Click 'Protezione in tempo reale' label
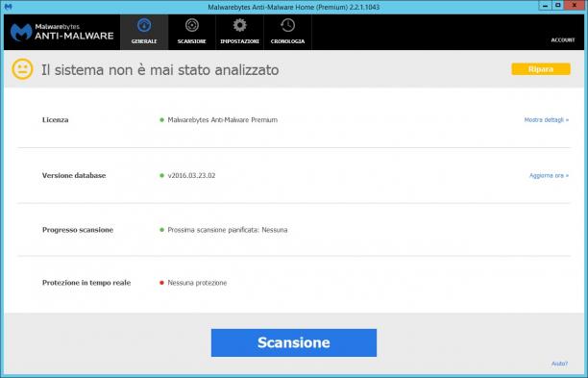 86,283
